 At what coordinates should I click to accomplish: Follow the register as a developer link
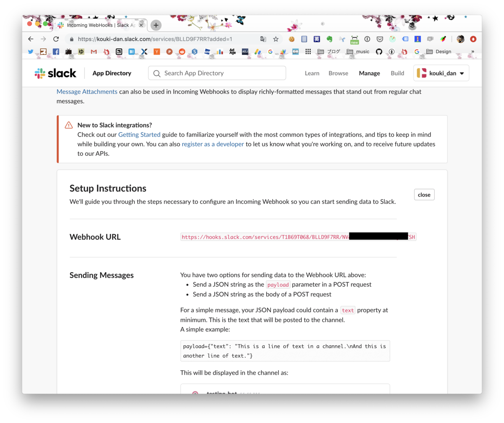[x=213, y=144]
